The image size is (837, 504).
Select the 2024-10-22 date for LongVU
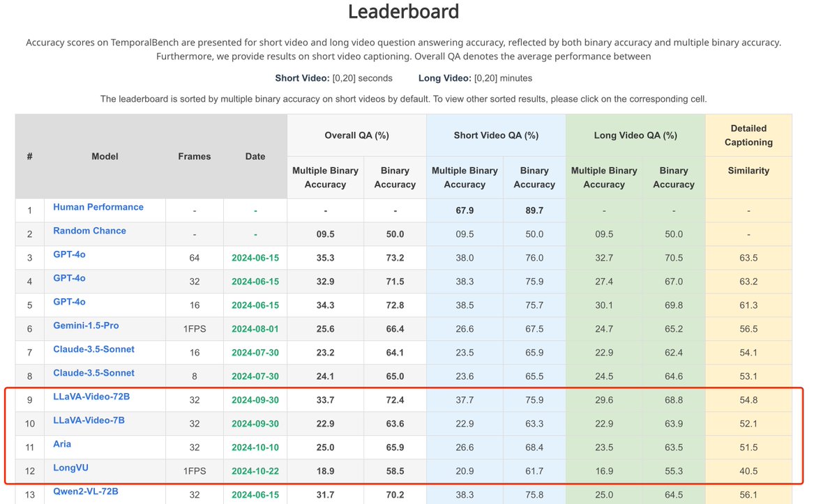coord(255,471)
